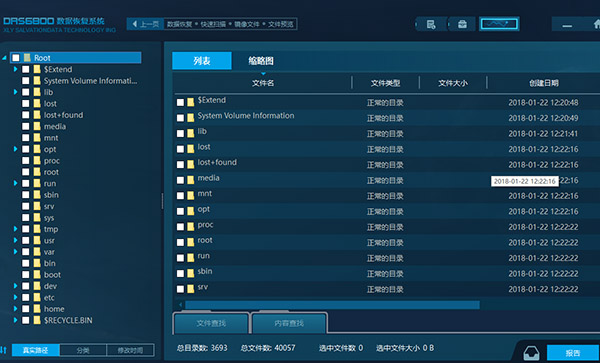The width and height of the screenshot is (600, 363).
Task: Click the folder icon of lib in list
Action: (190, 133)
